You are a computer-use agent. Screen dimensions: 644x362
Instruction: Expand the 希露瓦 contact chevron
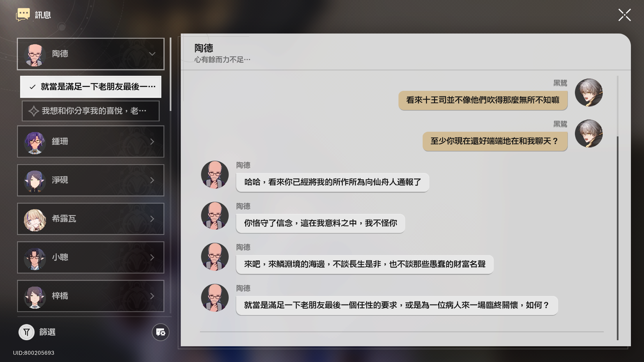pyautogui.click(x=152, y=219)
